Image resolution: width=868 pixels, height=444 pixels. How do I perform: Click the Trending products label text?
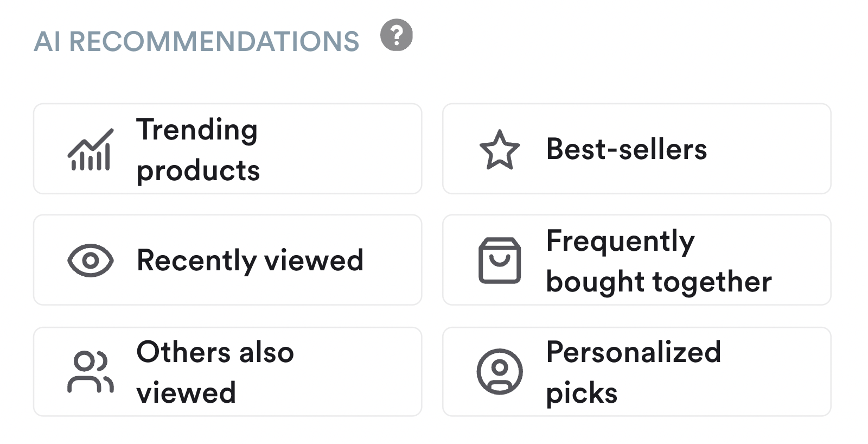coord(199,150)
